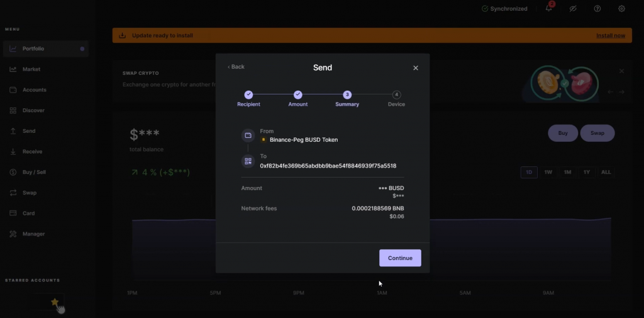
Task: Click the $0.06 fee value
Action: coord(397,217)
